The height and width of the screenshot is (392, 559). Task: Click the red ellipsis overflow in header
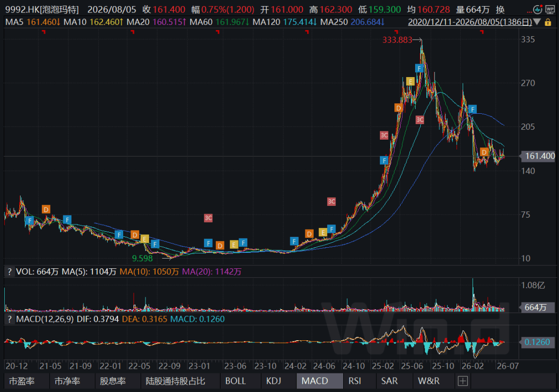click(529, 12)
